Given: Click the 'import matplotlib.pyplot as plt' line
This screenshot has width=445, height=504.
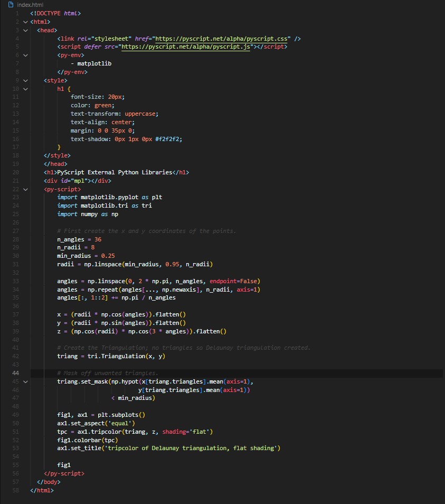Looking at the screenshot, I should [x=109, y=197].
